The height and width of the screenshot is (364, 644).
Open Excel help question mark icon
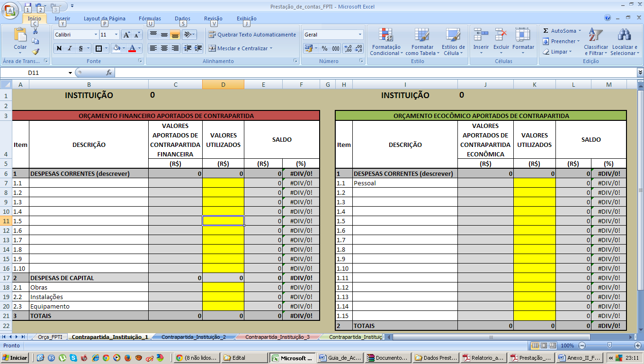[x=608, y=18]
